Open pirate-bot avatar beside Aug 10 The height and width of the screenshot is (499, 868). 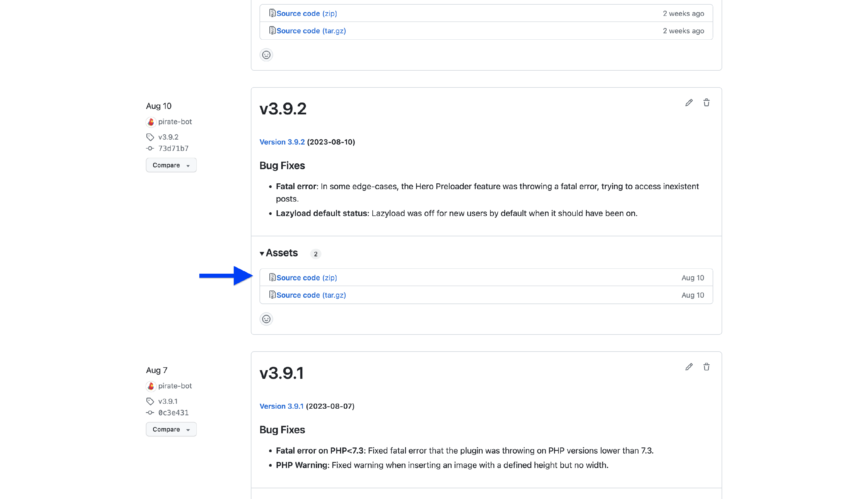pyautogui.click(x=151, y=122)
